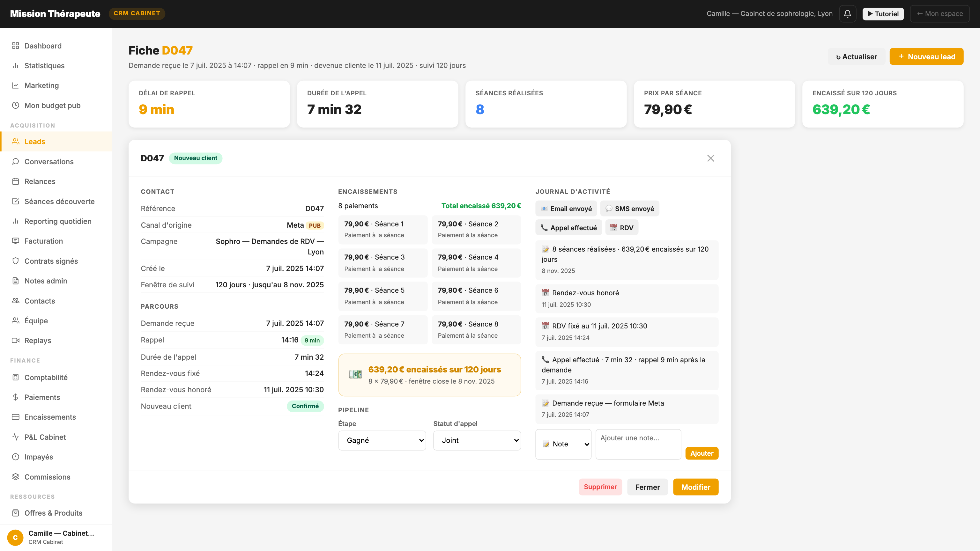980x551 pixels.
Task: Click the Séance 5 payment card
Action: [383, 296]
